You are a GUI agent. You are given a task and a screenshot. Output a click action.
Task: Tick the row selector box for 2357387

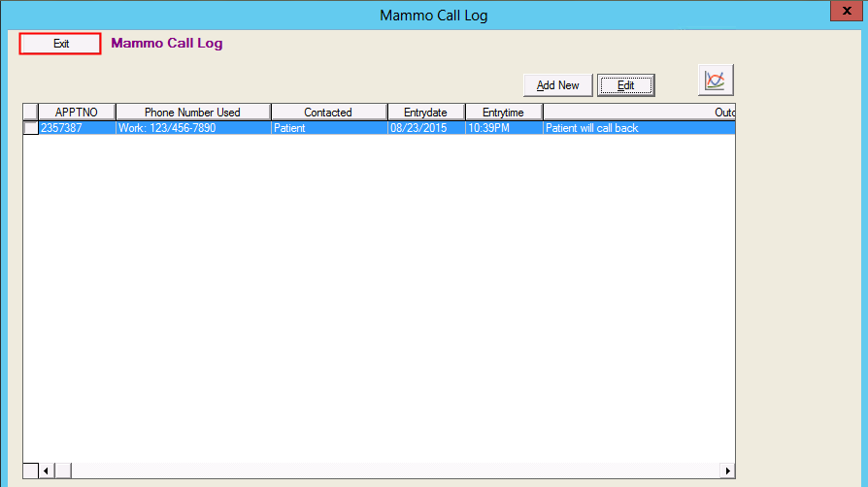30,128
